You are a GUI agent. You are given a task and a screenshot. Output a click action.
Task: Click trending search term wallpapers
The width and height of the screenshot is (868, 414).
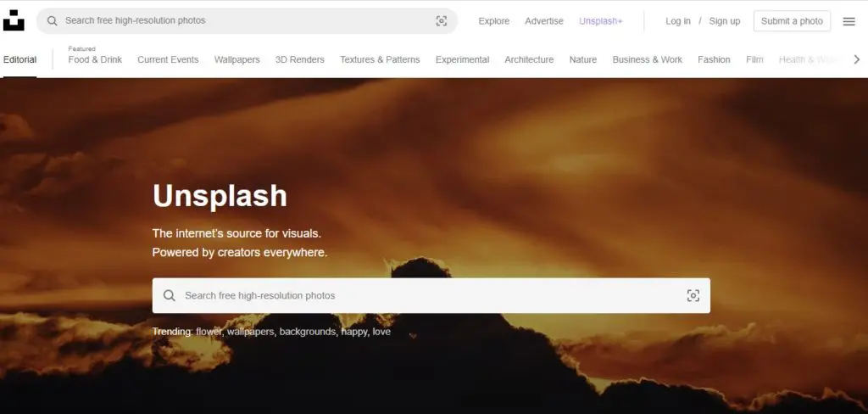[250, 332]
